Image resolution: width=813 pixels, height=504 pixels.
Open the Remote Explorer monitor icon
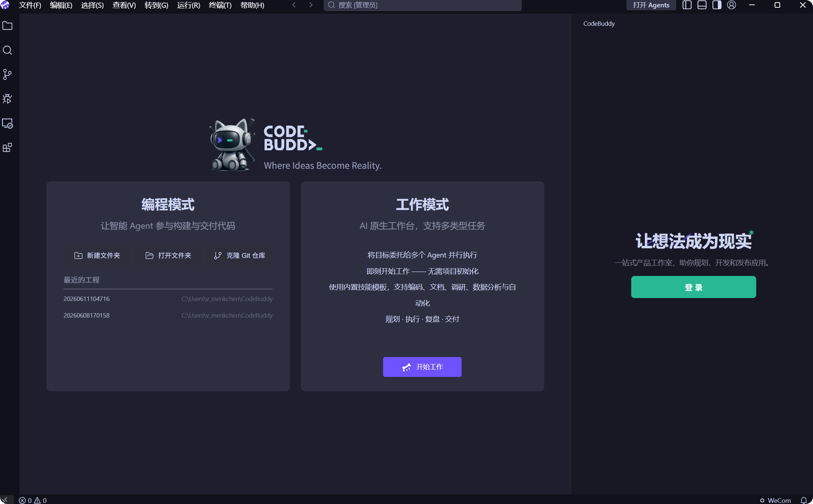7,123
